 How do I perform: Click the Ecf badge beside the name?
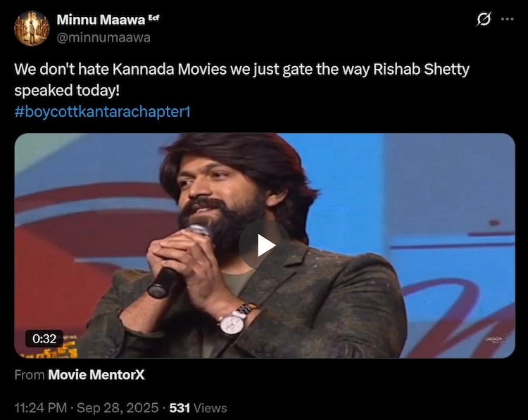click(x=153, y=18)
